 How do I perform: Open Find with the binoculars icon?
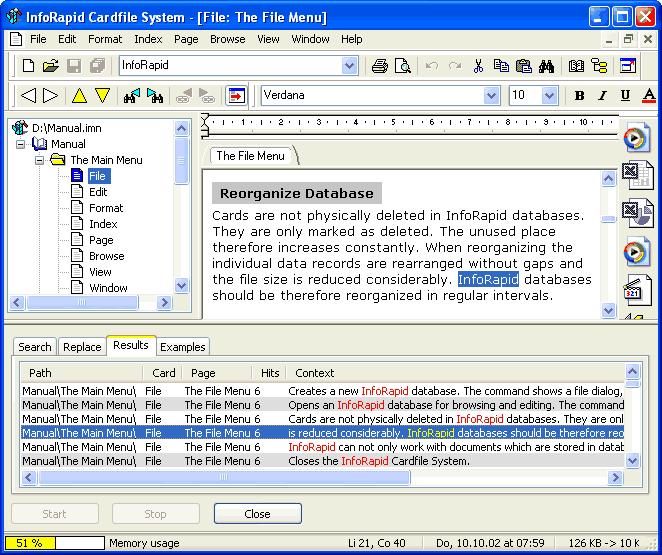pyautogui.click(x=546, y=66)
